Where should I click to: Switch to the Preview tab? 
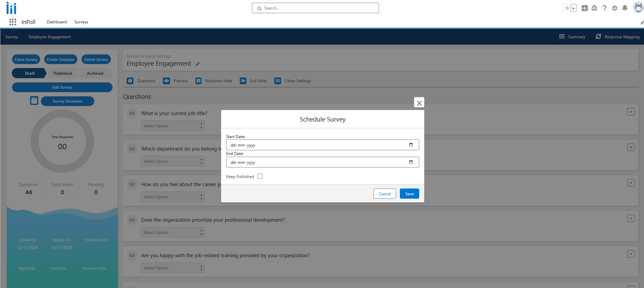coord(175,81)
